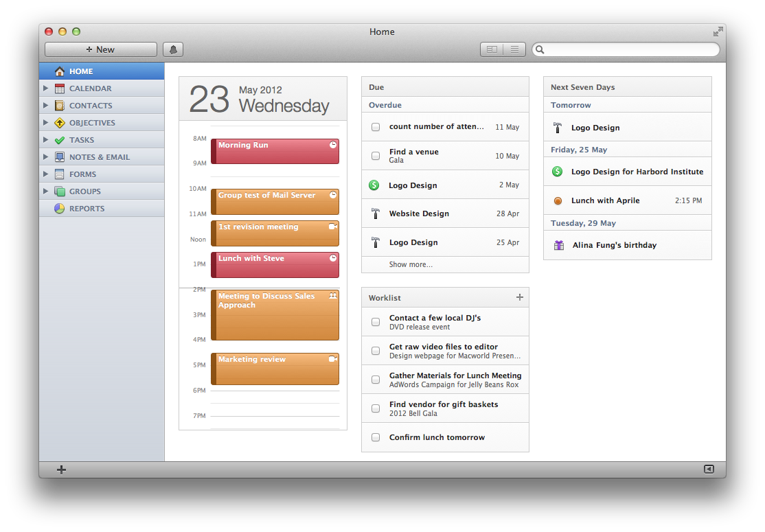Click the Notes & Email monitor icon
This screenshot has width=765, height=532.
coord(60,157)
